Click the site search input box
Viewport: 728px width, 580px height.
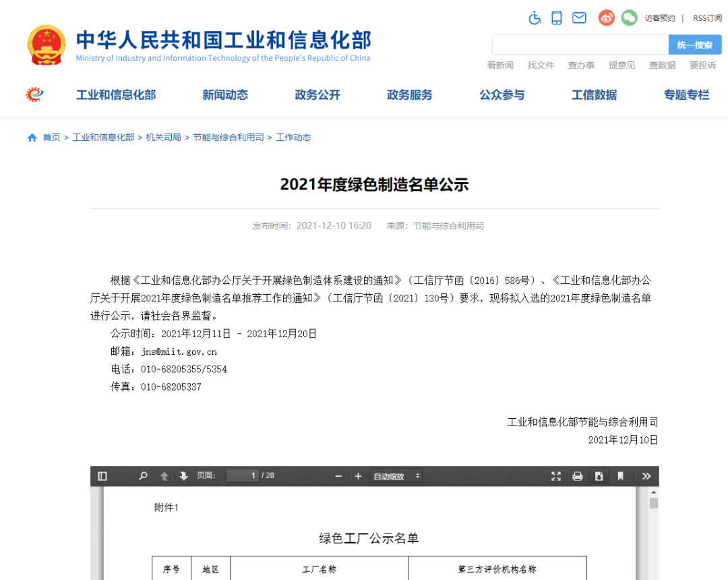click(x=580, y=45)
